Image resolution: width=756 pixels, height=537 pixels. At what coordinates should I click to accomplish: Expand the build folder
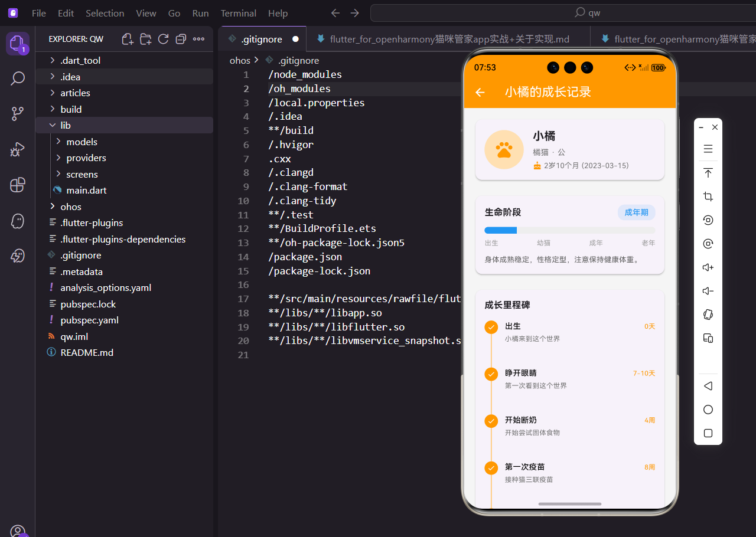(x=124, y=109)
